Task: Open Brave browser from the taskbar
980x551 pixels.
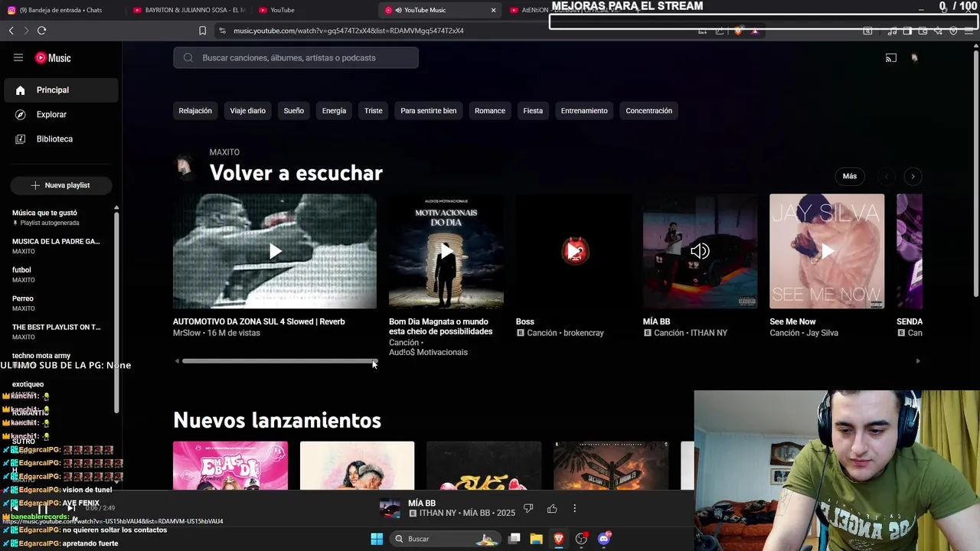Action: (x=559, y=539)
